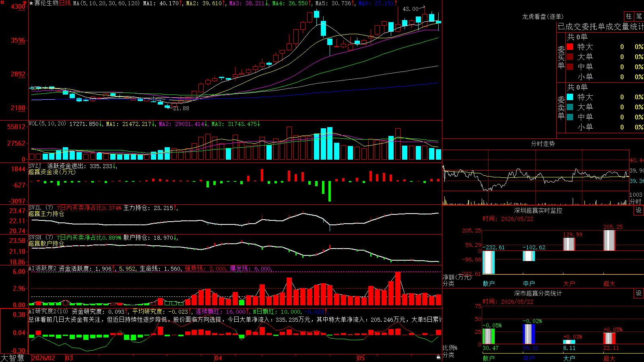This screenshot has width=644, height=362.
Task: Click the green 散户 bar showing -0.05%
Action: (489, 336)
